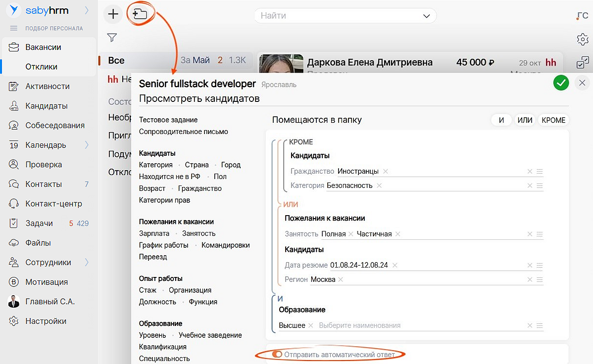Viewport: 593px width, 364px height.
Task: Open the filter funnel icon
Action: point(112,38)
